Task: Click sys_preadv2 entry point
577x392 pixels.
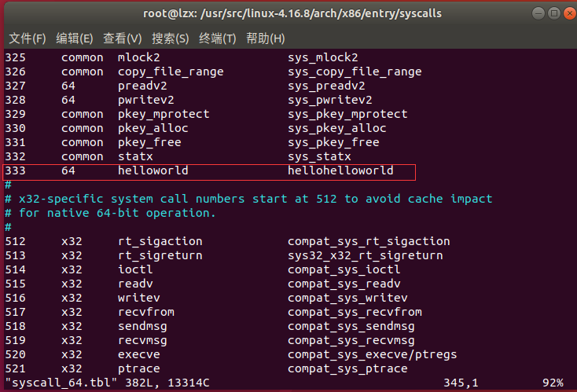Action: (326, 86)
